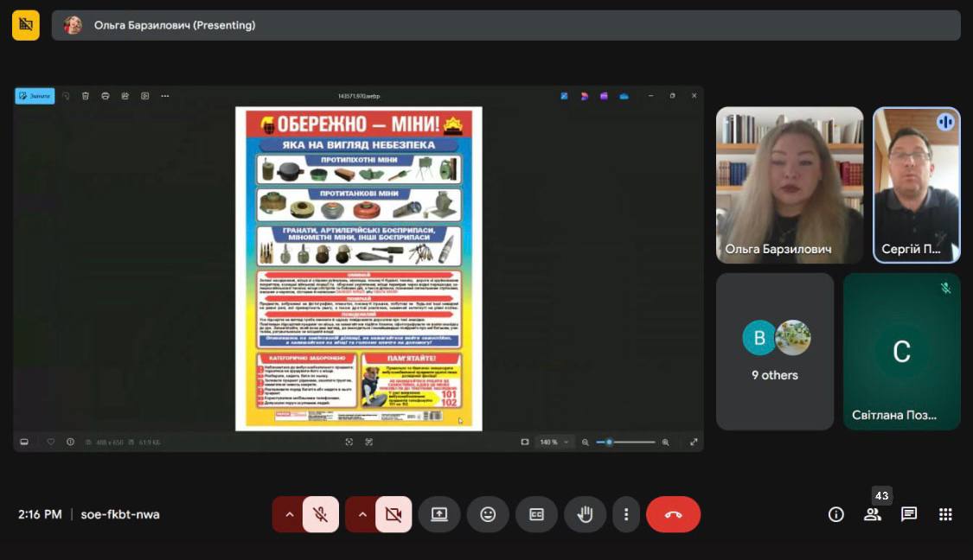Click the Present now screen share icon

pos(439,514)
